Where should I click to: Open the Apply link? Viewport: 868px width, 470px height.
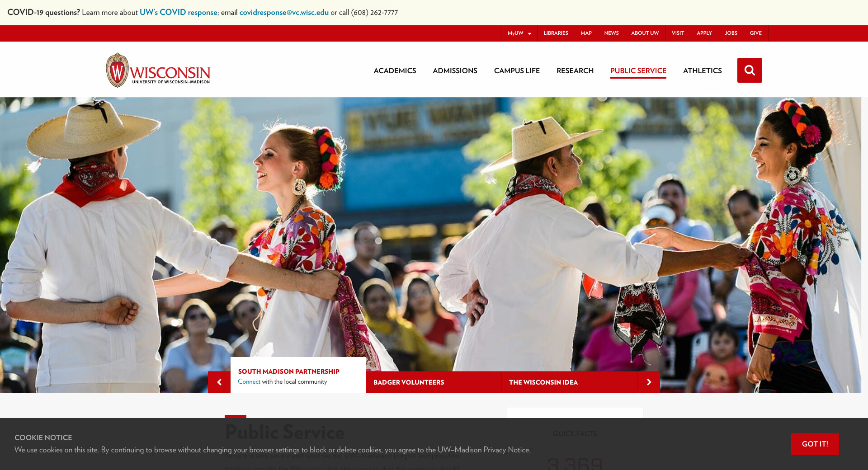tap(704, 33)
